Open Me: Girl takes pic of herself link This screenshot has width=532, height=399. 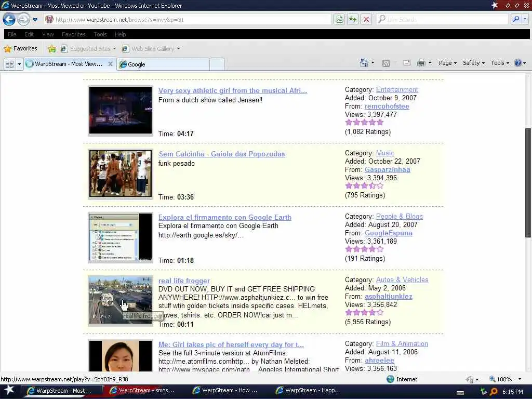pos(231,345)
